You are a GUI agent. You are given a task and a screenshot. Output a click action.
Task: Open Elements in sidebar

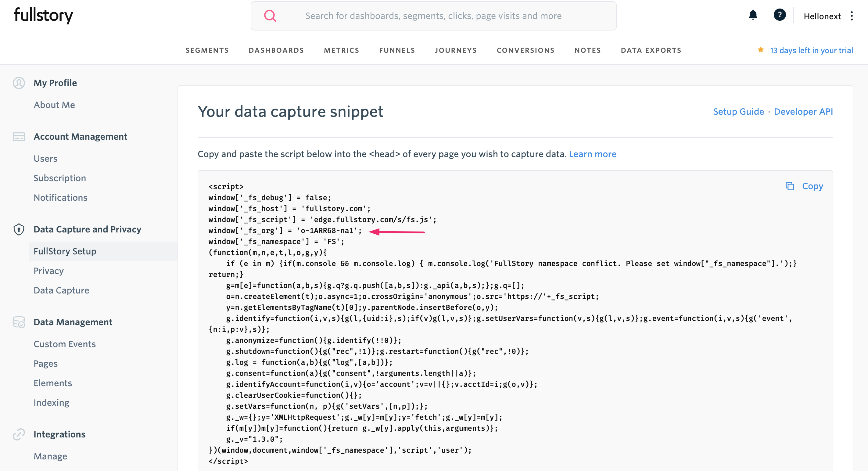[x=52, y=383]
